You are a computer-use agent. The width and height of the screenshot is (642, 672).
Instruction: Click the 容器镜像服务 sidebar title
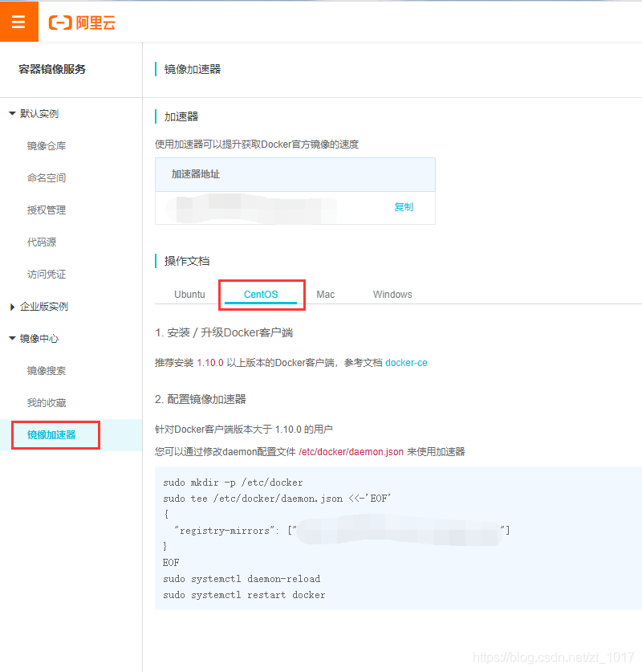(52, 69)
